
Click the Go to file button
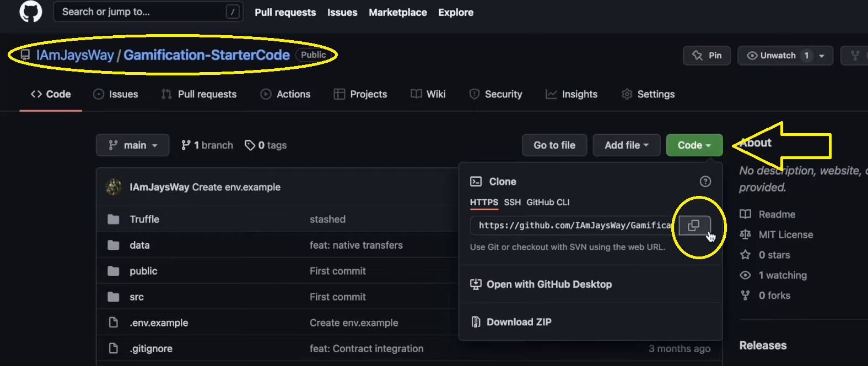(x=554, y=145)
